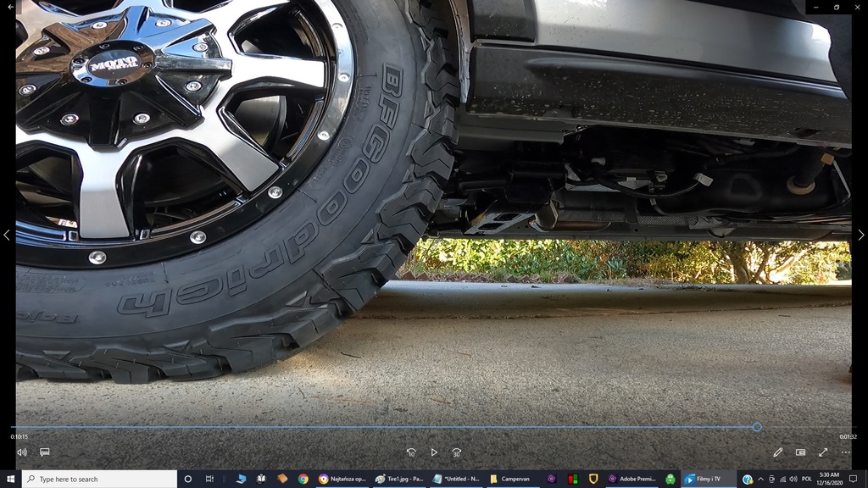Open the Action Center notifications
Screen dimensions: 868x488
pyautogui.click(x=853, y=480)
